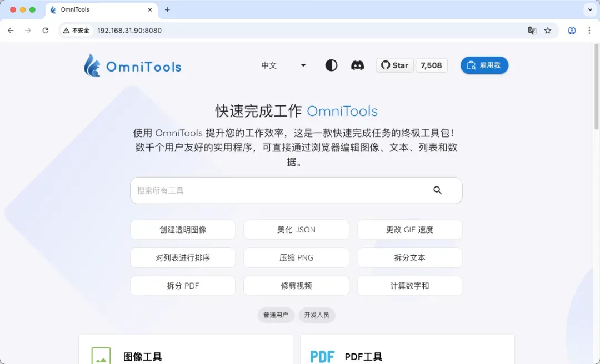Click the magnifier search icon
This screenshot has height=364, width=600.
coord(437,190)
